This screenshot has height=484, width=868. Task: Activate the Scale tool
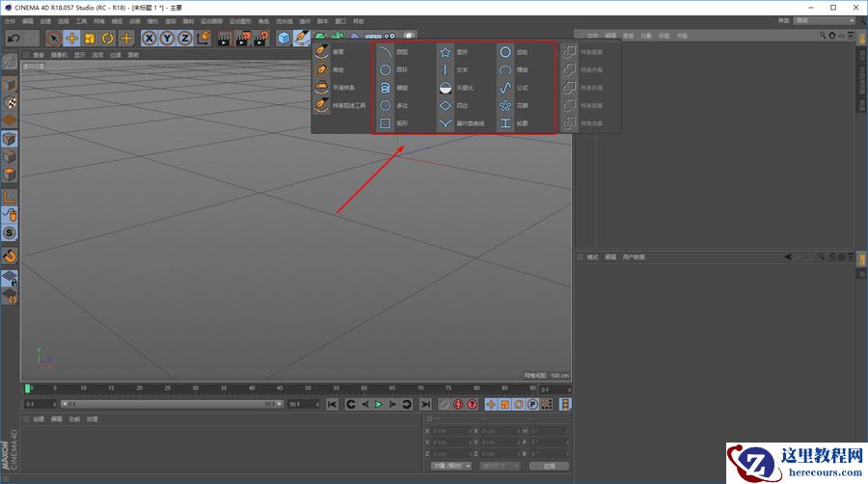click(x=90, y=38)
